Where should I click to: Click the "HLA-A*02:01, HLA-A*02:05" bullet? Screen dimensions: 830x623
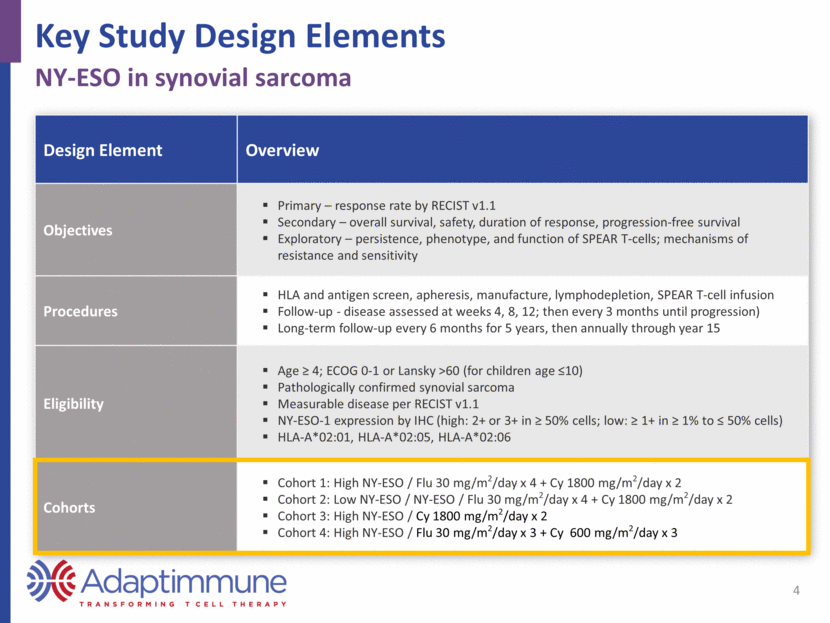394,437
